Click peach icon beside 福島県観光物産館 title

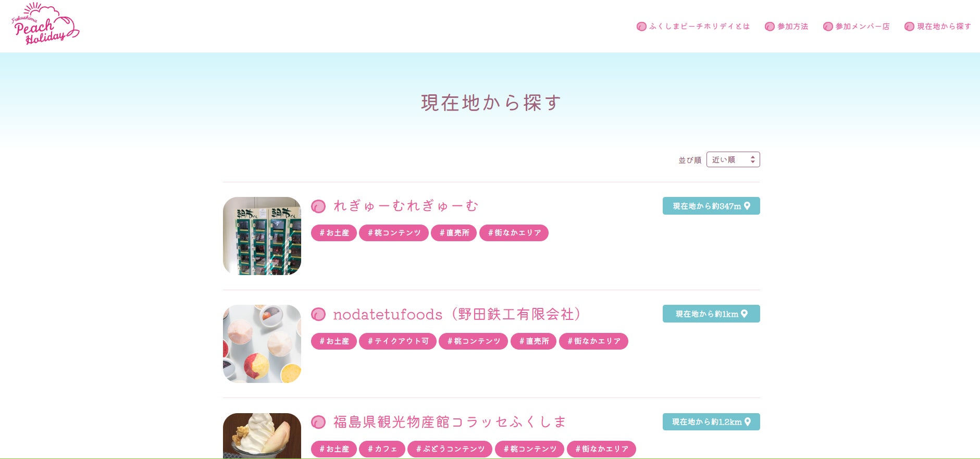[x=318, y=422]
